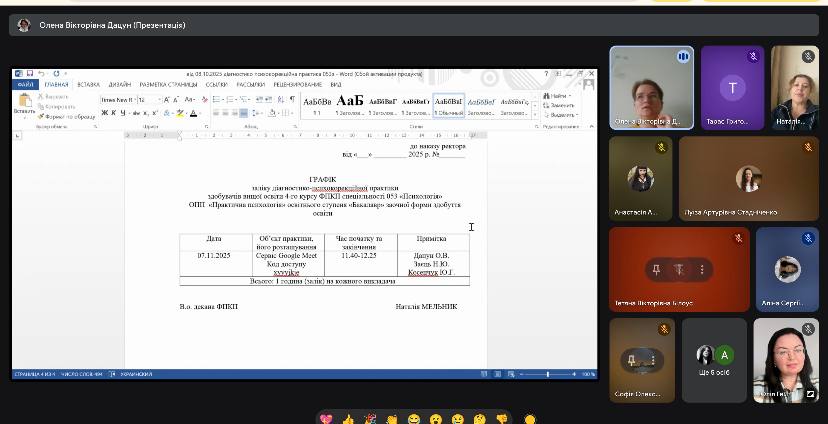Click the three-dots options on Тетяна's tile
The width and height of the screenshot is (828, 424).
coord(702,269)
